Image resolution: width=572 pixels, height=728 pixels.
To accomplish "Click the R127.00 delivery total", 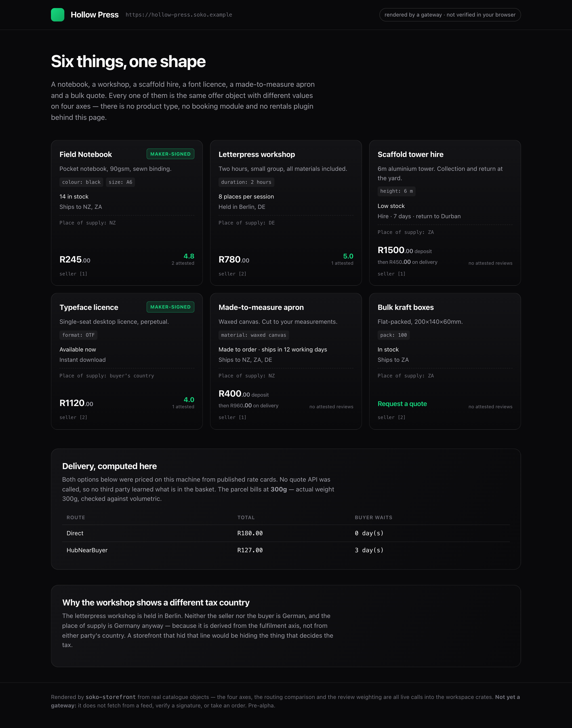I will (250, 550).
